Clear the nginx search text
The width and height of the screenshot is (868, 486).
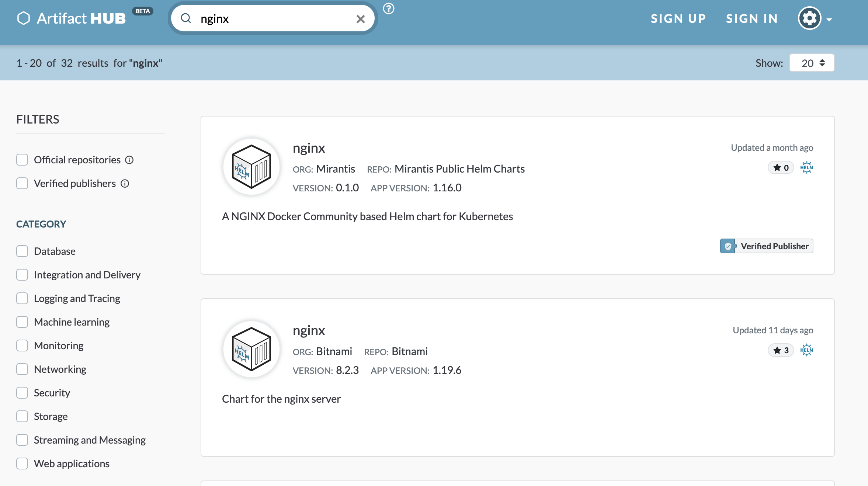coord(361,19)
